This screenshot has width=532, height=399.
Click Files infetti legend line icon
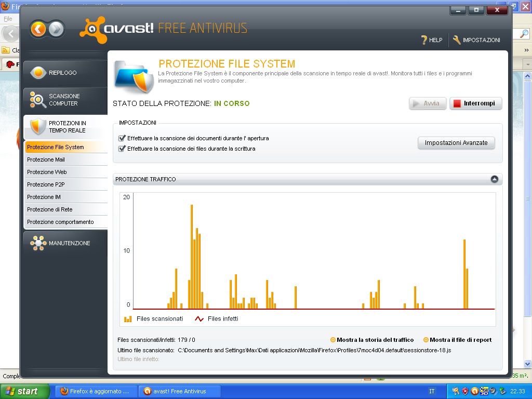point(199,319)
